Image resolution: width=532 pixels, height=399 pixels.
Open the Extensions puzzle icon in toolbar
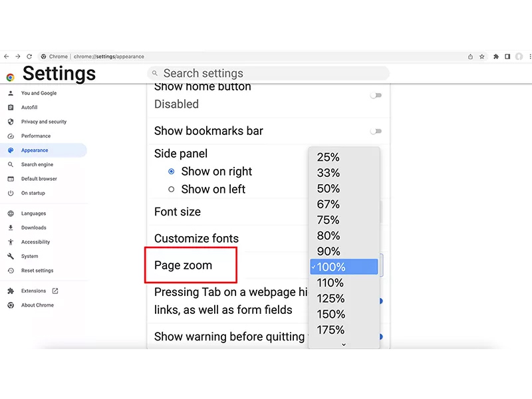pyautogui.click(x=496, y=57)
